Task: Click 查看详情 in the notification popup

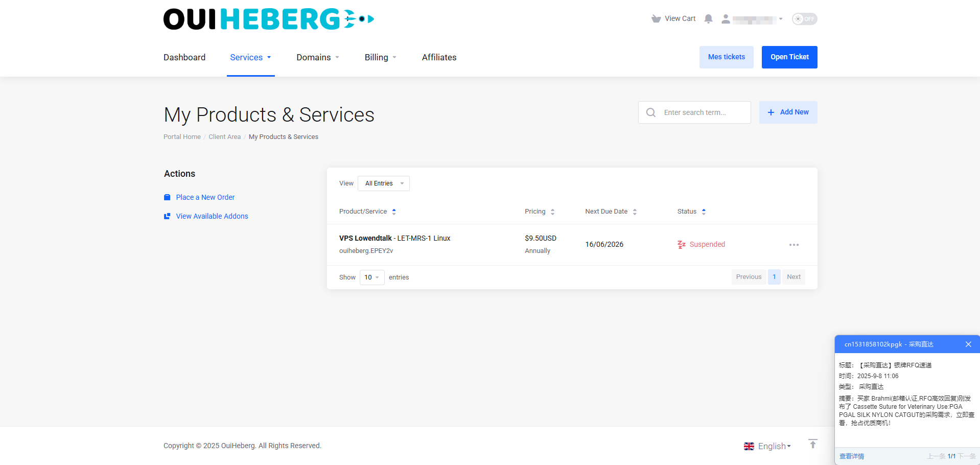Action: pos(852,456)
